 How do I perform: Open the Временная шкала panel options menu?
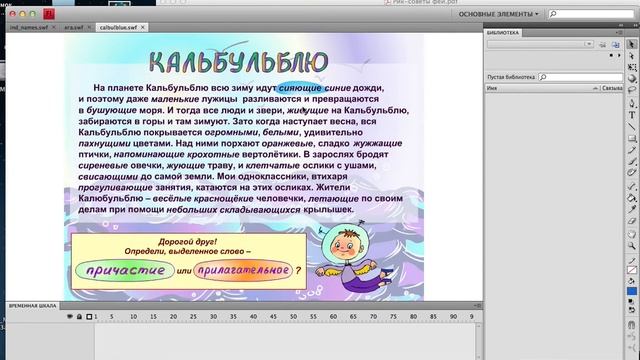[x=478, y=305]
